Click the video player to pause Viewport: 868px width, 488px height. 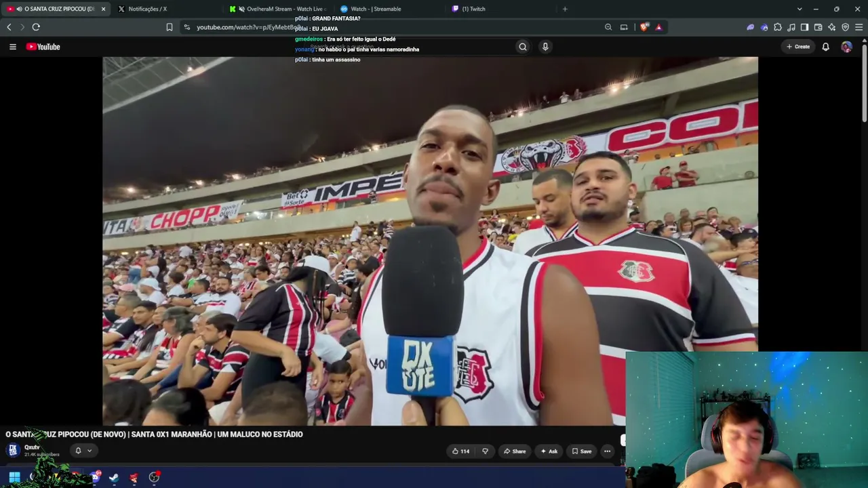pos(430,241)
